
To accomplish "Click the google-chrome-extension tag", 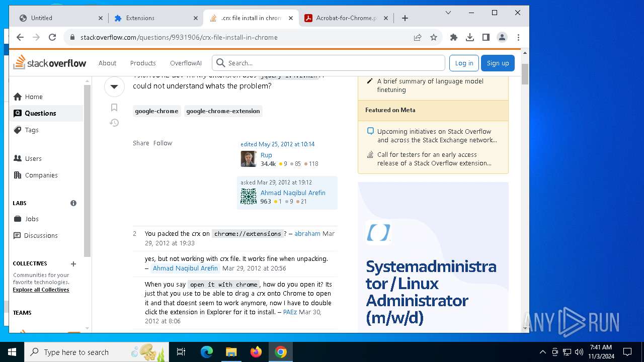I will pos(223,111).
